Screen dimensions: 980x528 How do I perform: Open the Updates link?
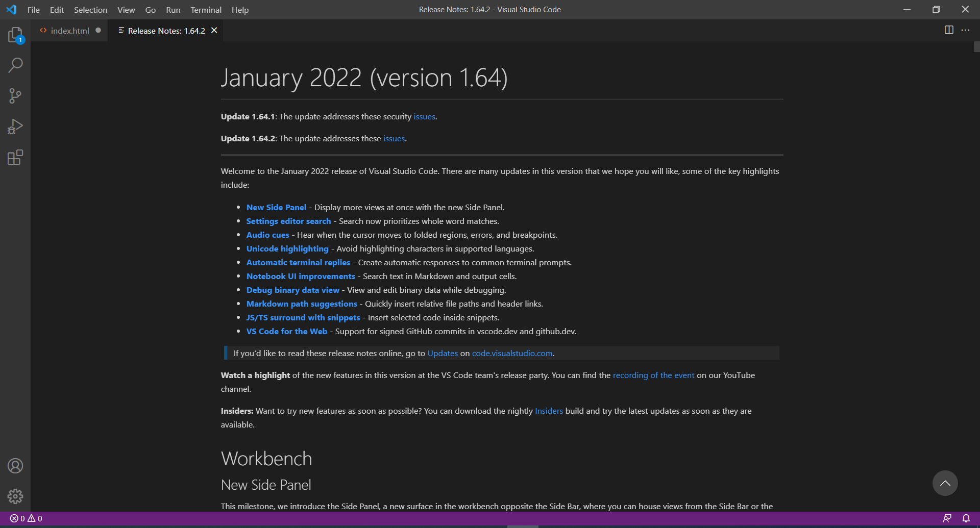coord(443,354)
